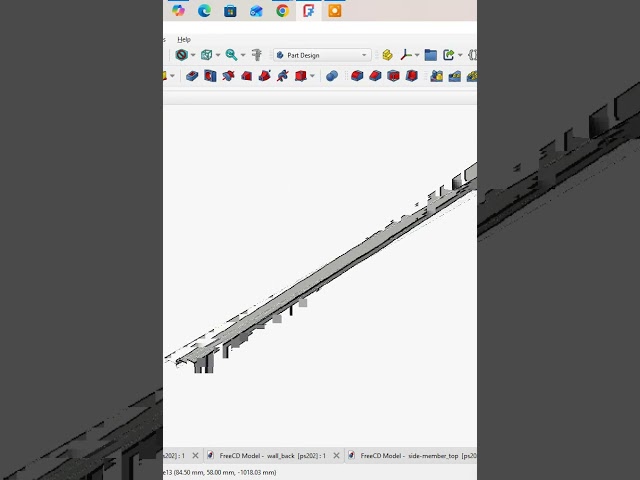
Task: Open Google Chrome from the taskbar
Action: tap(282, 11)
